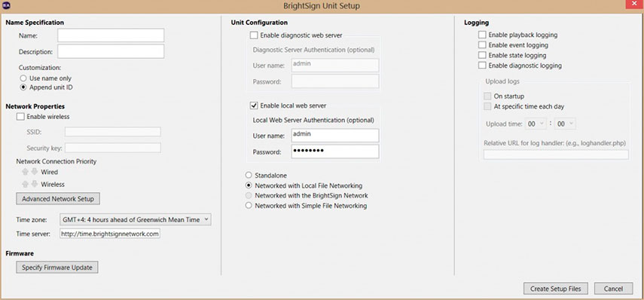Viewport: 644px width, 300px height.
Task: Click the Customization label
Action: [x=40, y=67]
